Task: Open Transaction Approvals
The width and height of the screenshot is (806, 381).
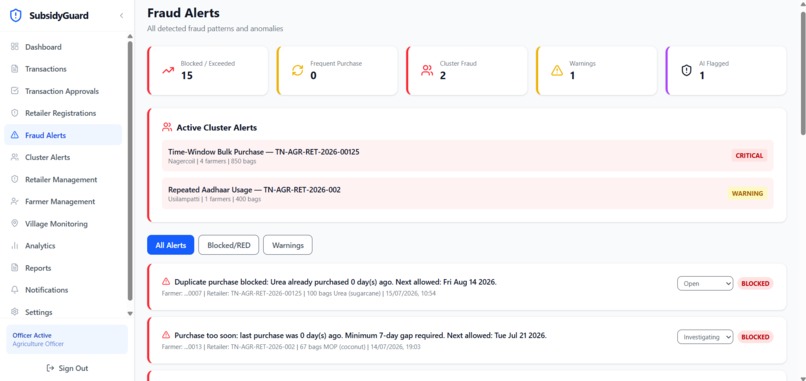Action: pyautogui.click(x=63, y=91)
